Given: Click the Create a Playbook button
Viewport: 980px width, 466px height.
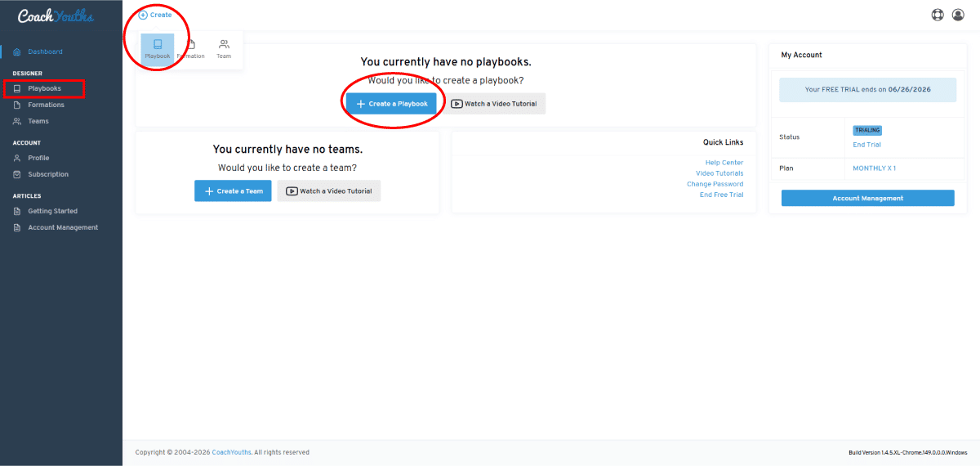Looking at the screenshot, I should 391,104.
